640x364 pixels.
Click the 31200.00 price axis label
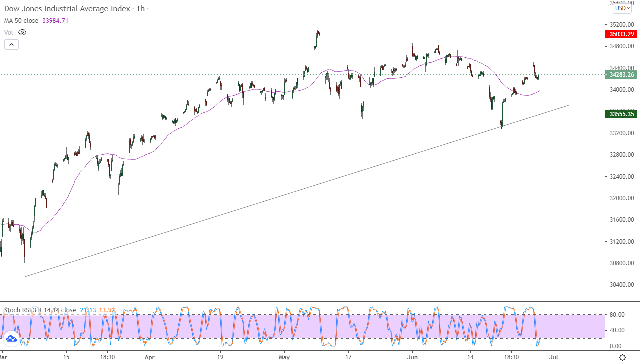(x=621, y=242)
